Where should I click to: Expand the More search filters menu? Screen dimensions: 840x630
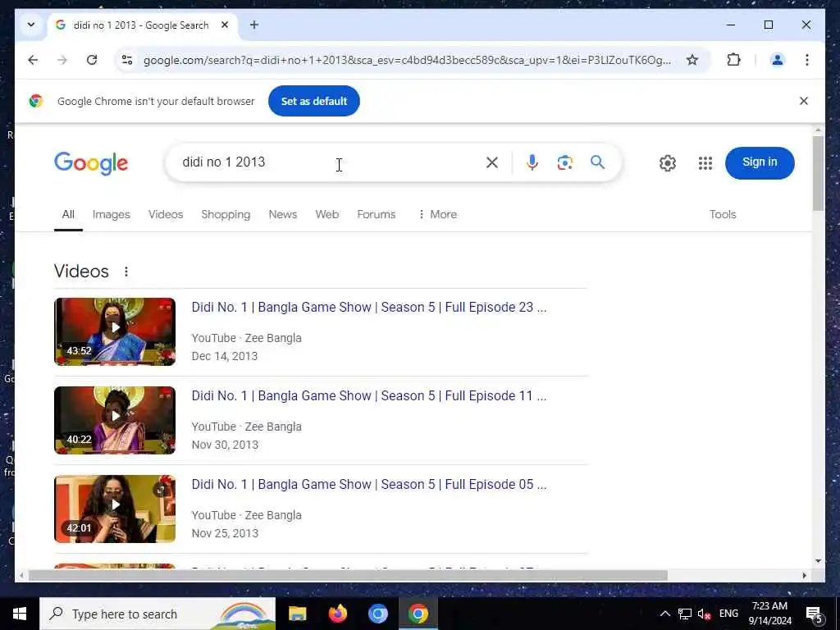437,214
